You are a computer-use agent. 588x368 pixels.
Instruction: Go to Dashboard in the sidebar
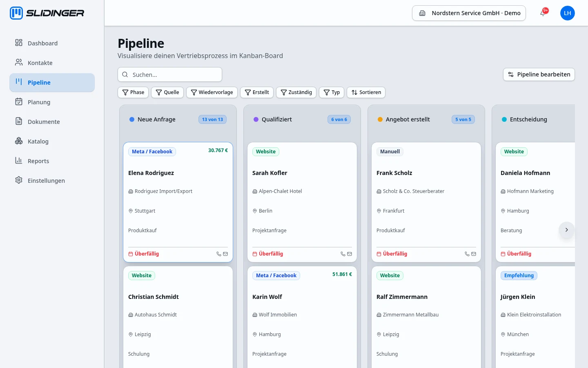pyautogui.click(x=52, y=43)
